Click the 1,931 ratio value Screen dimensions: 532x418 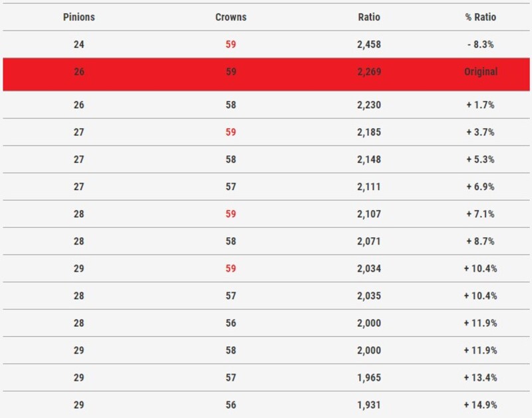[369, 405]
